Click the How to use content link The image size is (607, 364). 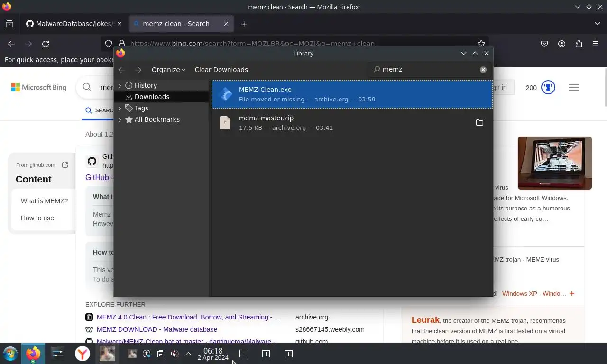(37, 218)
